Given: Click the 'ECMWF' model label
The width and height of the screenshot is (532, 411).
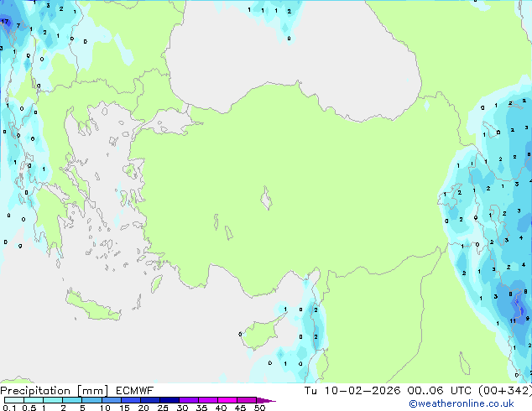Looking at the screenshot, I should [x=135, y=391].
